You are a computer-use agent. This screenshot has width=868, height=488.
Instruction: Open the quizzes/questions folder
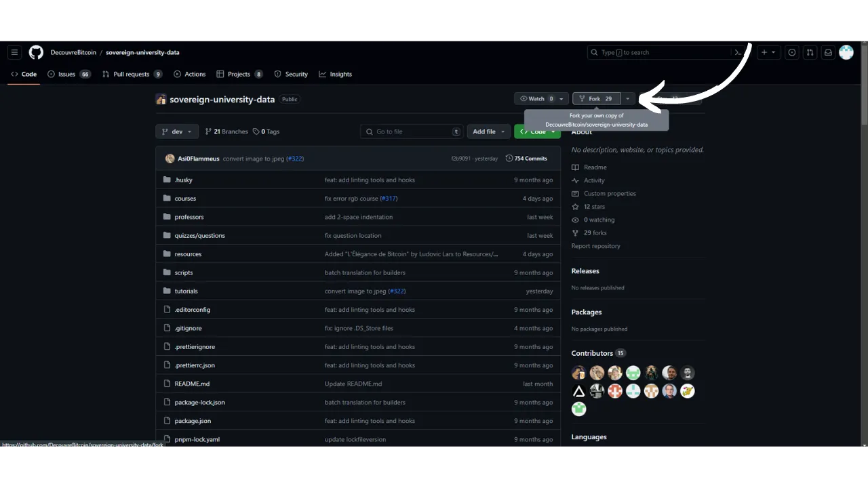coord(199,236)
